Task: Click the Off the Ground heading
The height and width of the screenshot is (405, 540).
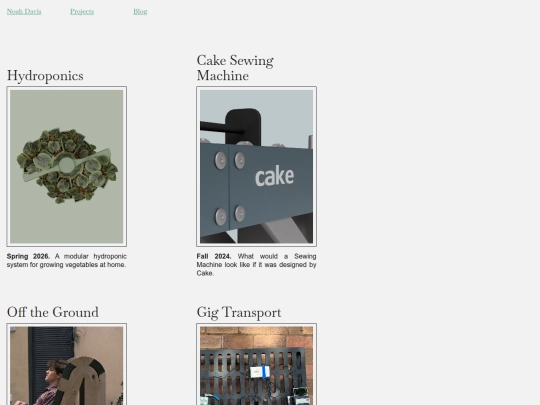Action: click(53, 312)
